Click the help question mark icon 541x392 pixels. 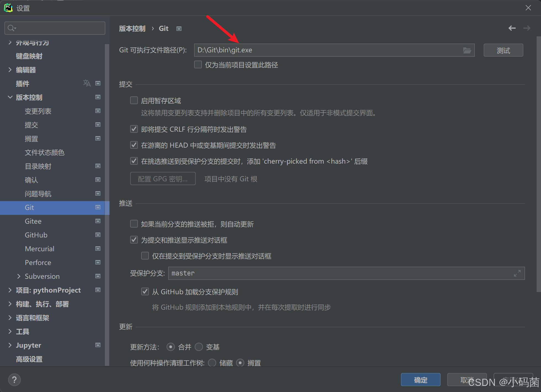[x=14, y=380]
